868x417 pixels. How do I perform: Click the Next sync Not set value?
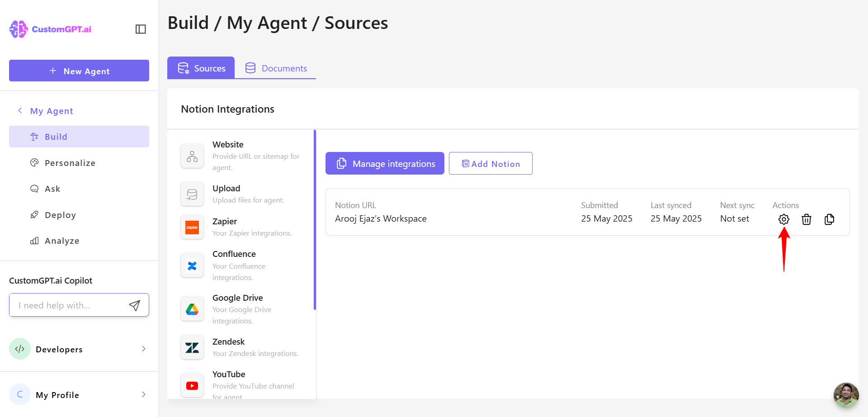pyautogui.click(x=735, y=218)
